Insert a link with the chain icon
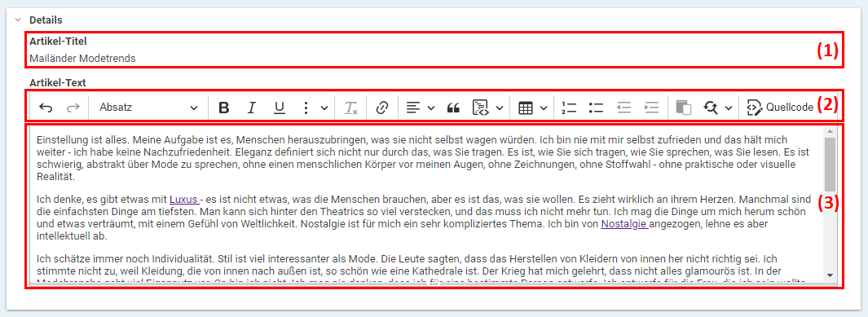Viewport: 868px width, 317px height. [x=381, y=108]
